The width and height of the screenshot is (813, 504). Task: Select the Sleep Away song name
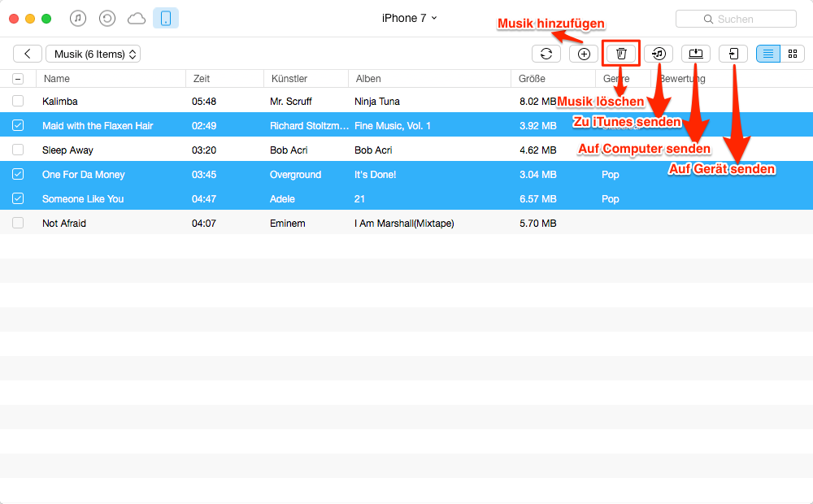pos(68,150)
